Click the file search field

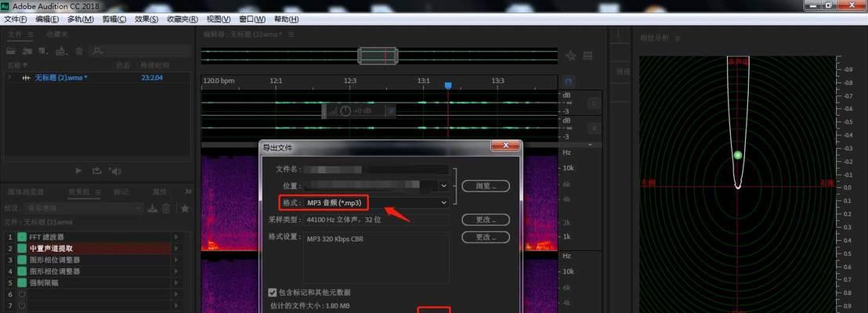[140, 51]
